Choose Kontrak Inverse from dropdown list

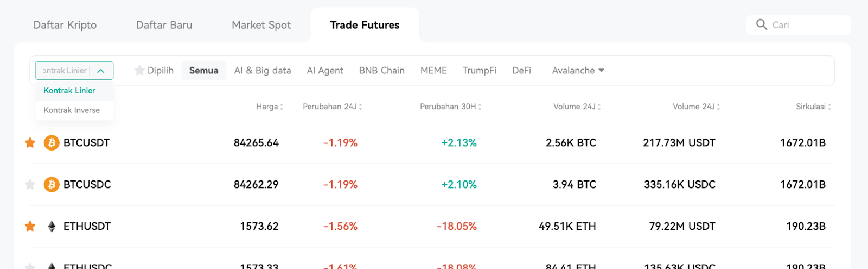coord(72,110)
